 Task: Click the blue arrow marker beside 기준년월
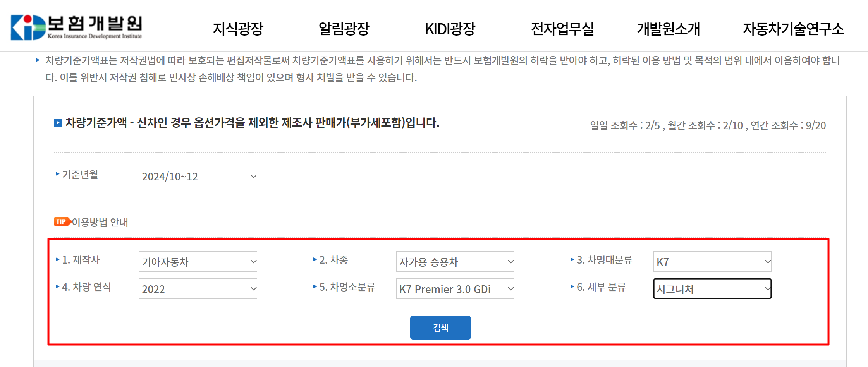pyautogui.click(x=57, y=174)
